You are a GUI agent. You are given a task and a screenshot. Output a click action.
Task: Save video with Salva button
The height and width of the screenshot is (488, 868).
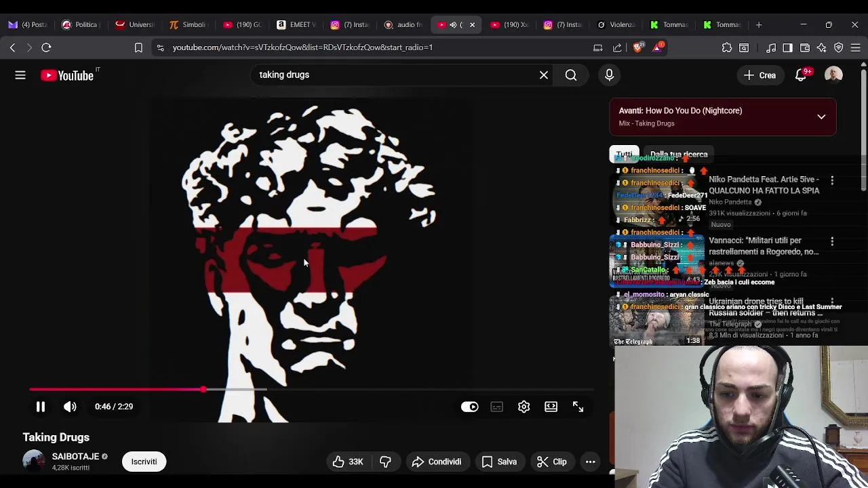(x=499, y=462)
